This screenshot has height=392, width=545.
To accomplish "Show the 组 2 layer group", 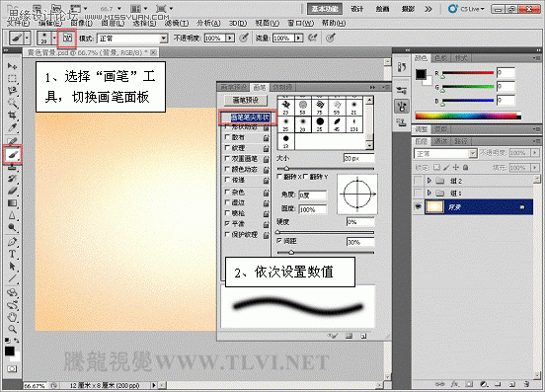I will pyautogui.click(x=419, y=181).
